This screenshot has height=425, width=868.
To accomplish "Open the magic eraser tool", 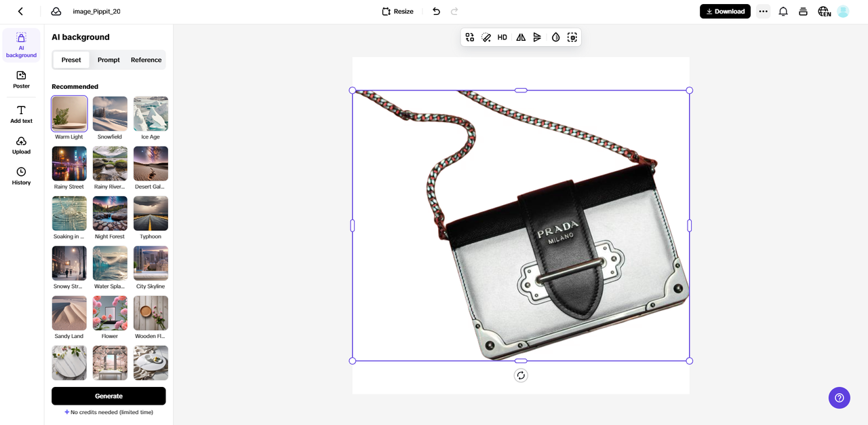I will point(486,37).
